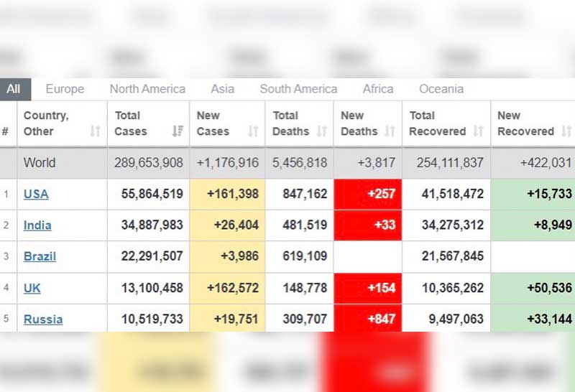This screenshot has height=392, width=575.
Task: Click the # rank column header
Action: click(6, 131)
